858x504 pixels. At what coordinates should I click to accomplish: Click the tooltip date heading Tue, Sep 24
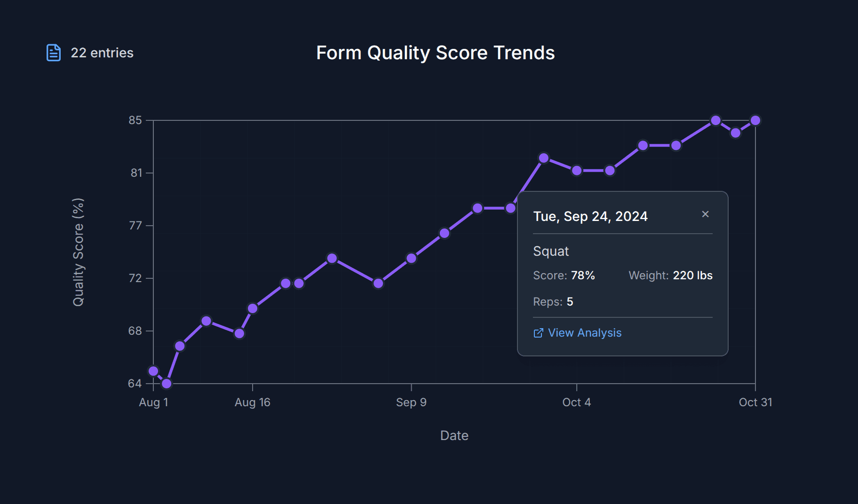590,216
